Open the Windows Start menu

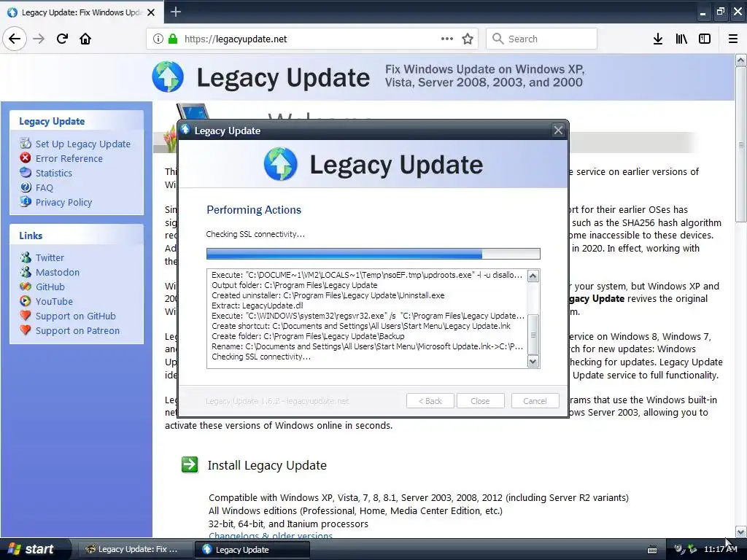click(x=35, y=549)
